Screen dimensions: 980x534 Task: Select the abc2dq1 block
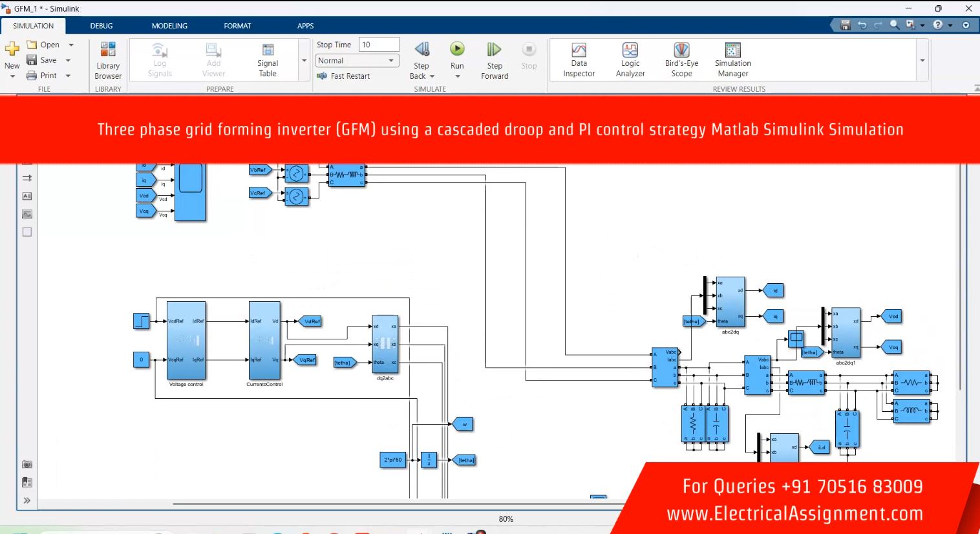[x=846, y=333]
